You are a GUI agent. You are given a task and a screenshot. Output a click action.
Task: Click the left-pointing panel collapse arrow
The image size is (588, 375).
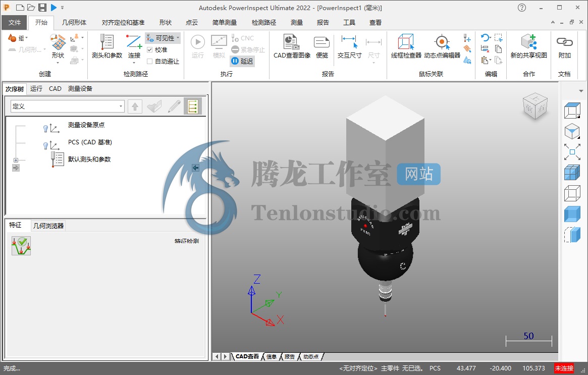click(x=195, y=168)
